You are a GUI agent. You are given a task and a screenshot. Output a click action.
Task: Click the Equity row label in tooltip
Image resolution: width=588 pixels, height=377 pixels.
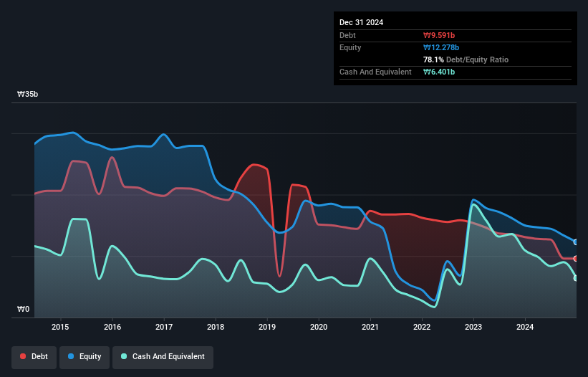click(x=350, y=47)
